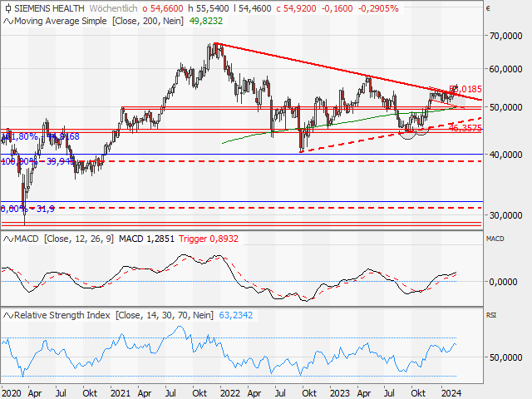Click the Relative Strength Index label
The image size is (532, 399).
(62, 315)
